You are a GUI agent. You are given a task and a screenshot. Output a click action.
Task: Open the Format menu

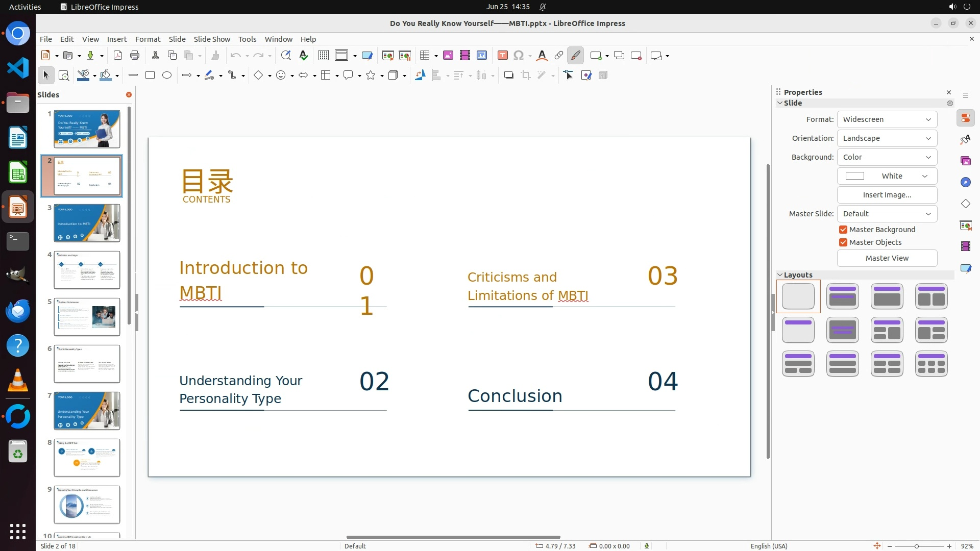(148, 39)
